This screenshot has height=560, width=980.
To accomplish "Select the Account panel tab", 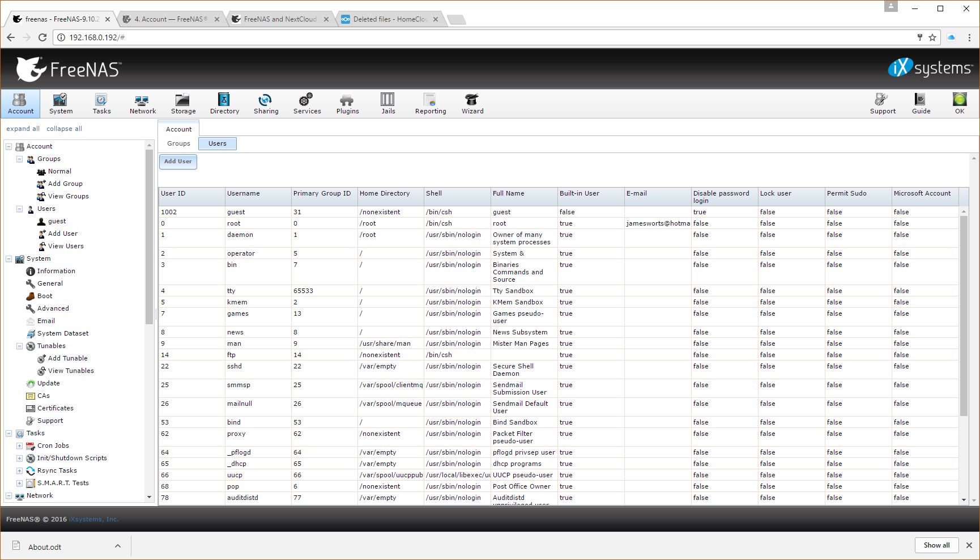I will [x=178, y=129].
